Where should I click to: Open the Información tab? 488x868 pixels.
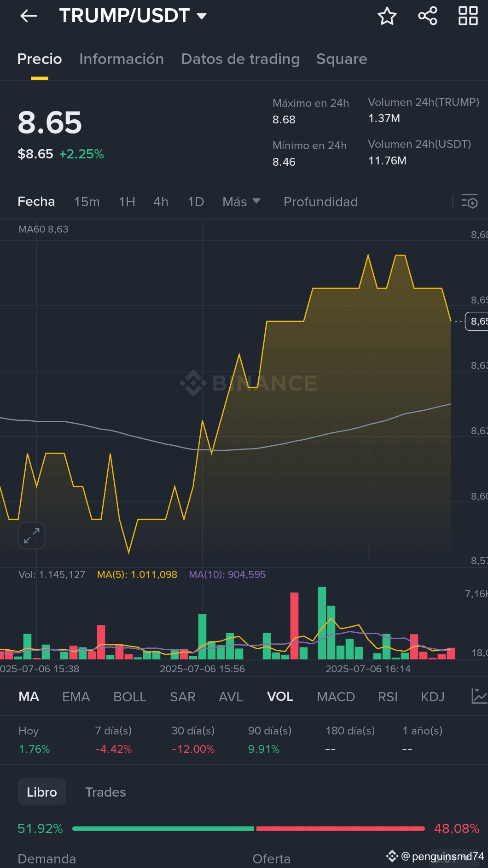click(122, 59)
